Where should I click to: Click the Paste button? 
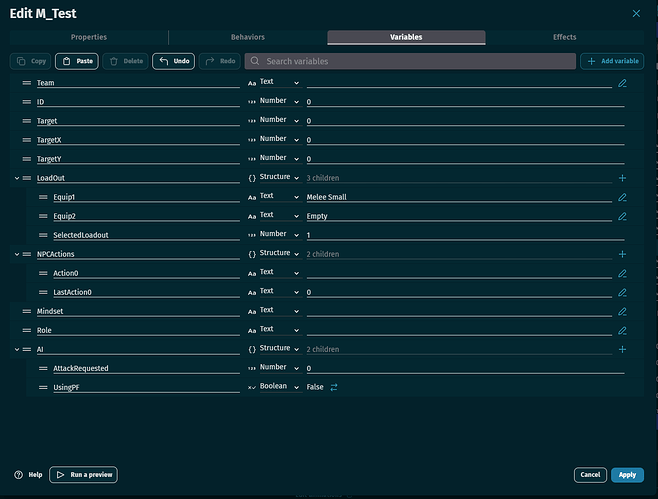[x=77, y=61]
